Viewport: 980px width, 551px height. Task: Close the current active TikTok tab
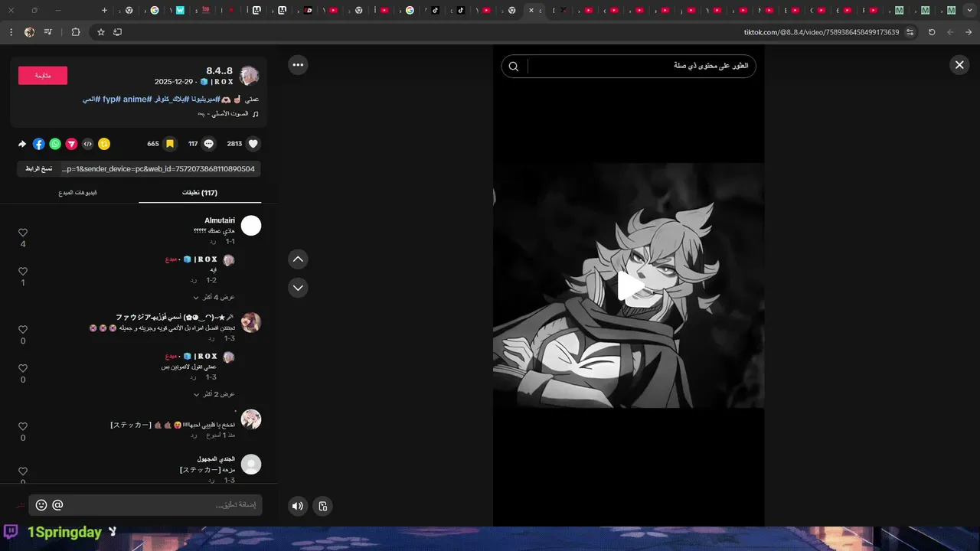pyautogui.click(x=531, y=11)
